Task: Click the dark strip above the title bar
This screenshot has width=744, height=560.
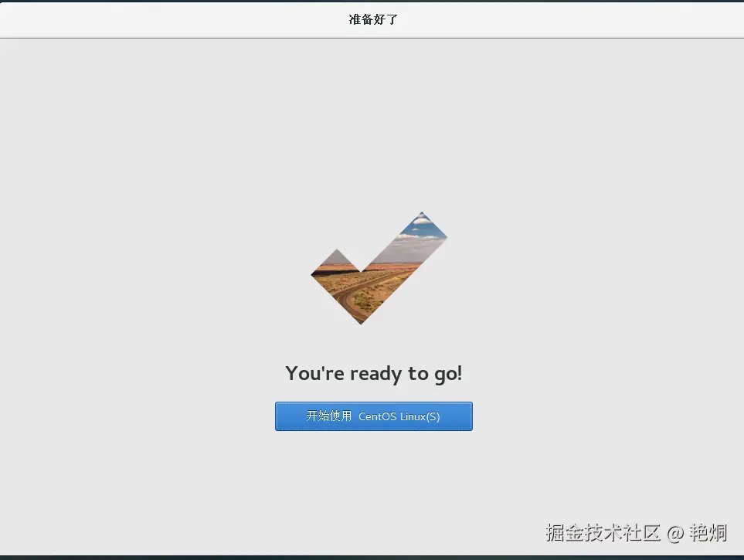Action: pyautogui.click(x=372, y=2)
